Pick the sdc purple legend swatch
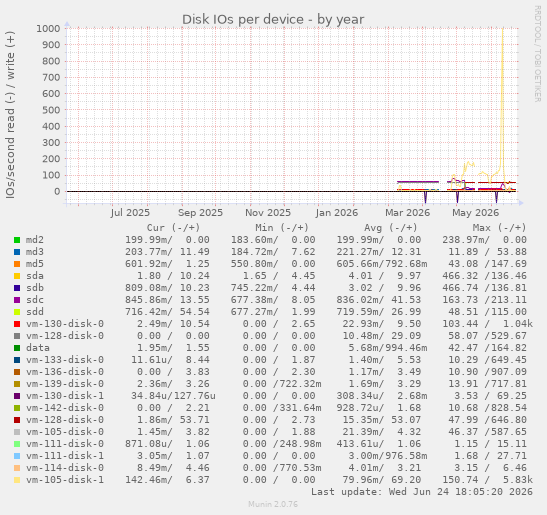547x515 pixels. click(x=17, y=300)
